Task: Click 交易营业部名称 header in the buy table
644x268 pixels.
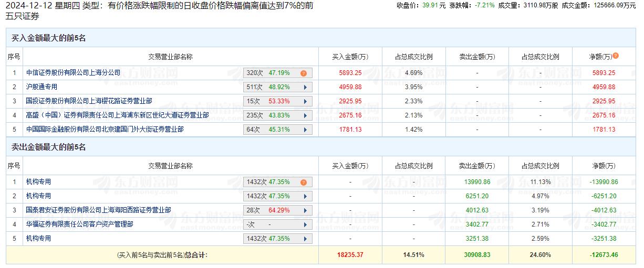Action: (x=170, y=57)
